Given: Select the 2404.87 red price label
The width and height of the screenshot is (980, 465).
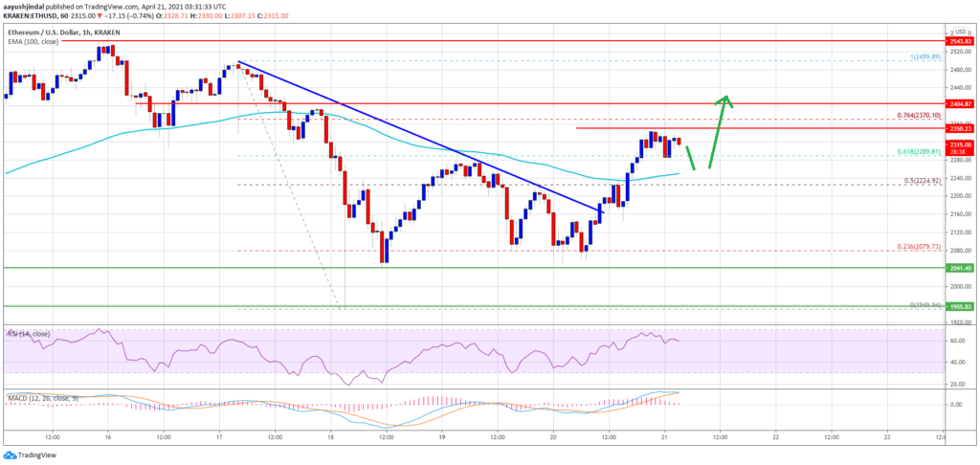Looking at the screenshot, I should click(962, 103).
